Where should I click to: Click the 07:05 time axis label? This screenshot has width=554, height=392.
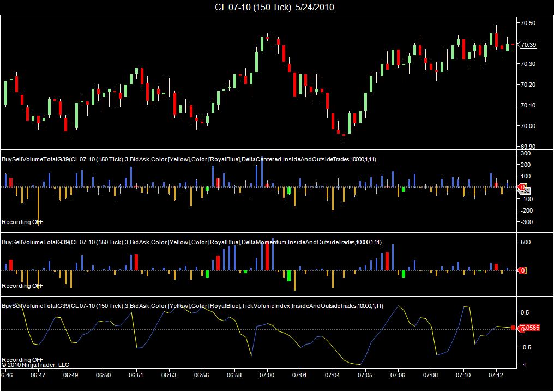coord(365,375)
